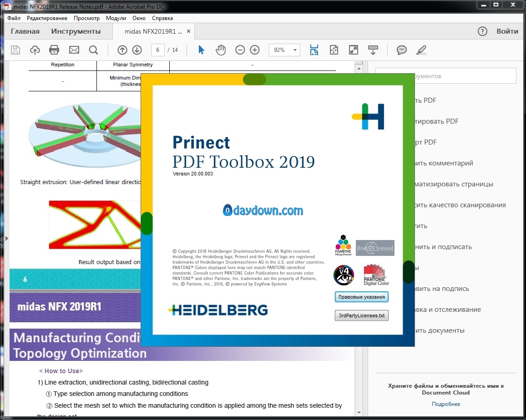Zoom out with the minus icon

pos(240,50)
